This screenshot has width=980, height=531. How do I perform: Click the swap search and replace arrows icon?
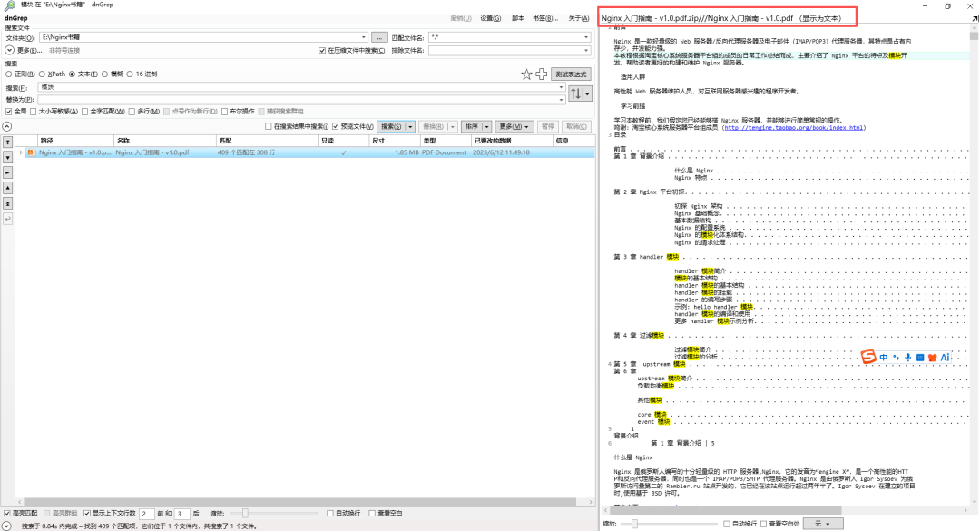(575, 93)
